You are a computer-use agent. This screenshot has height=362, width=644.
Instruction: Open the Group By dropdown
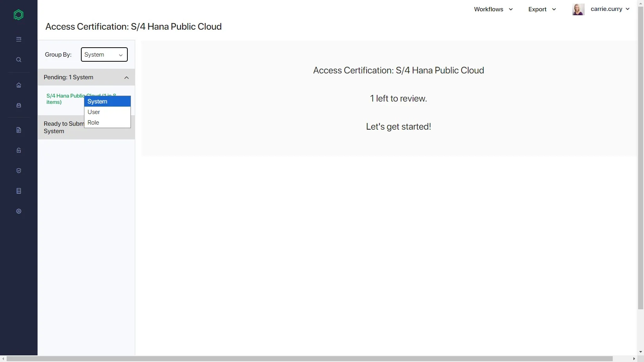coord(104,55)
